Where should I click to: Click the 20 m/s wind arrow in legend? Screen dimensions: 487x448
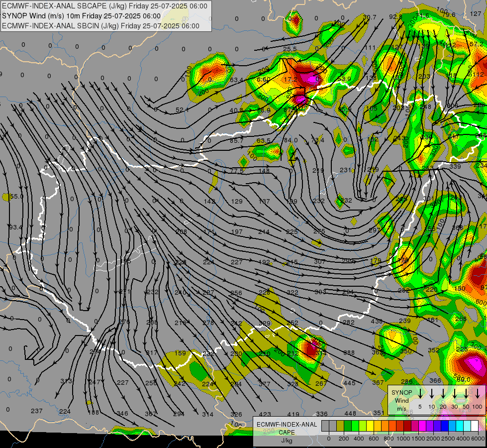point(443,393)
